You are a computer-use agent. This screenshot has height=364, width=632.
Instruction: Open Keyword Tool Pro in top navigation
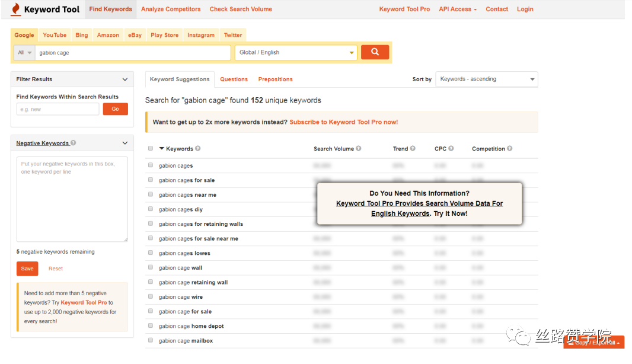click(x=404, y=9)
